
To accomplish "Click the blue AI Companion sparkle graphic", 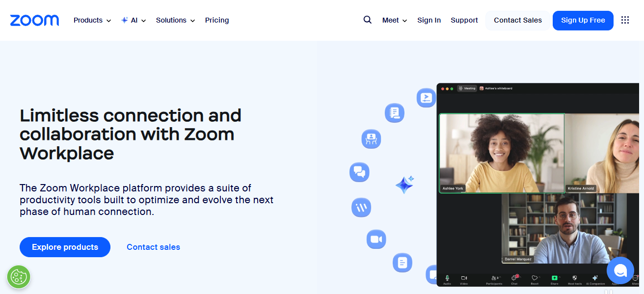I will 405,185.
